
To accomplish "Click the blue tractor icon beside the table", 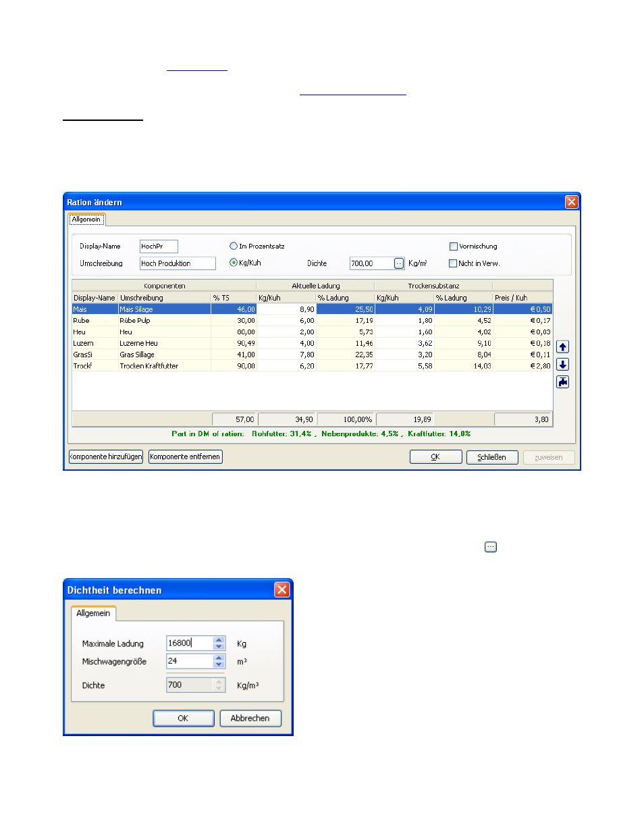I will [562, 382].
